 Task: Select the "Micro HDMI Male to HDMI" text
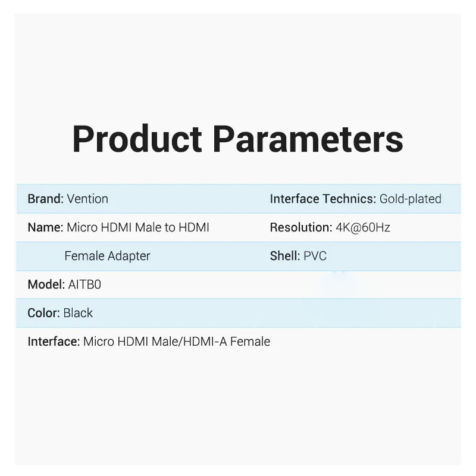pyautogui.click(x=138, y=227)
